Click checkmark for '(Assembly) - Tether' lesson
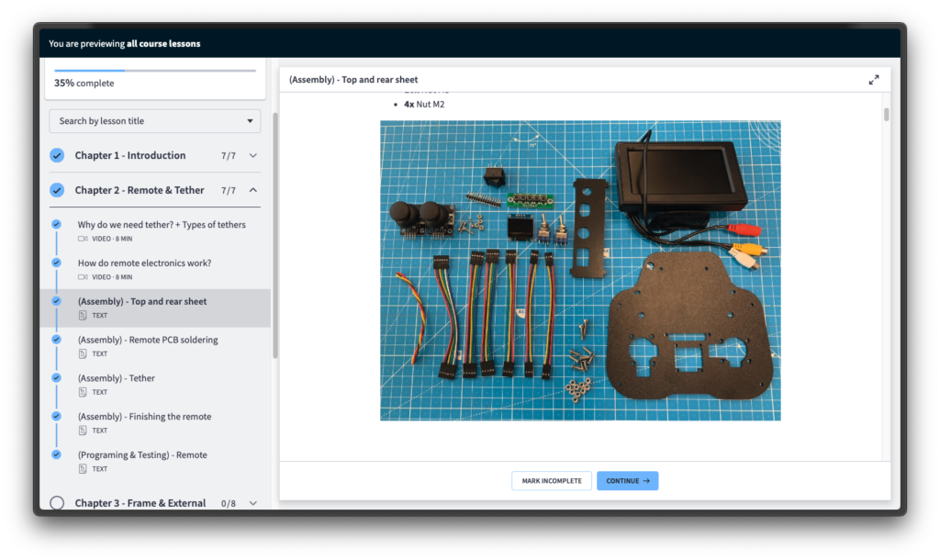Screen dimensions: 940x560 [x=56, y=377]
